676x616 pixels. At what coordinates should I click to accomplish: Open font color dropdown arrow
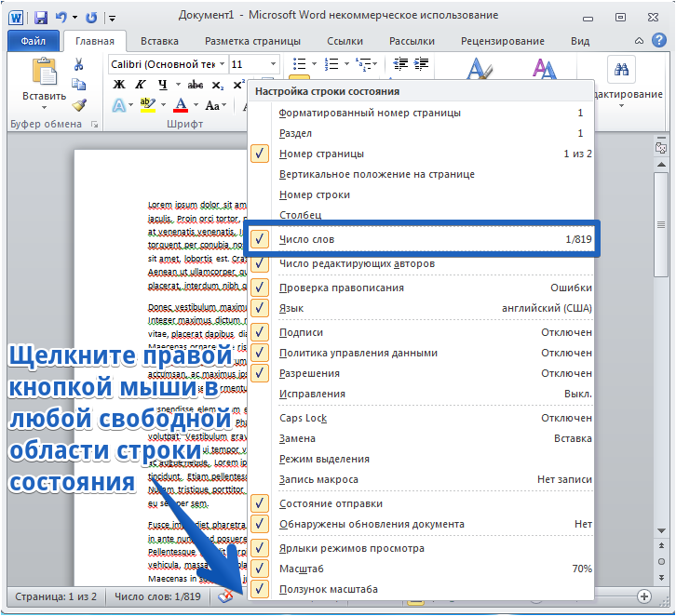pyautogui.click(x=196, y=104)
